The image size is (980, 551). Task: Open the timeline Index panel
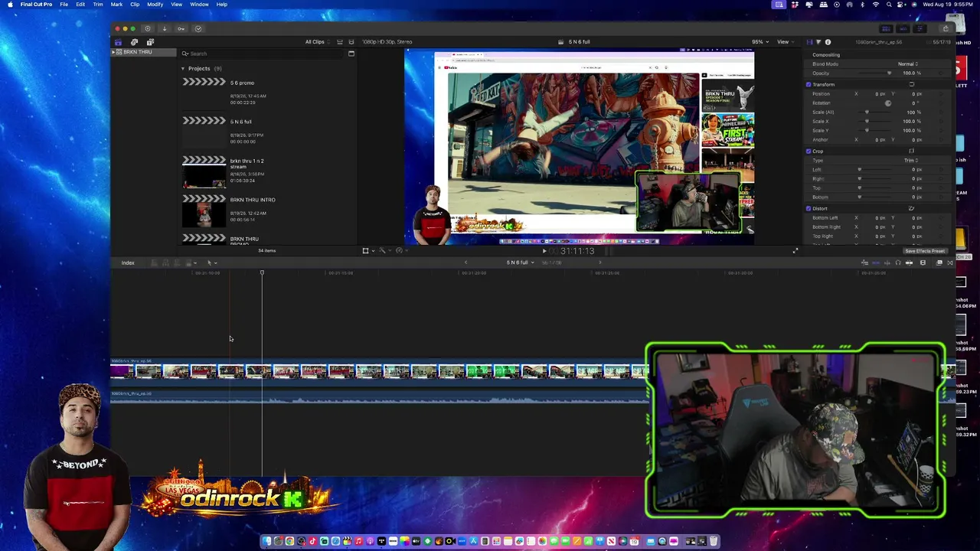pyautogui.click(x=128, y=263)
